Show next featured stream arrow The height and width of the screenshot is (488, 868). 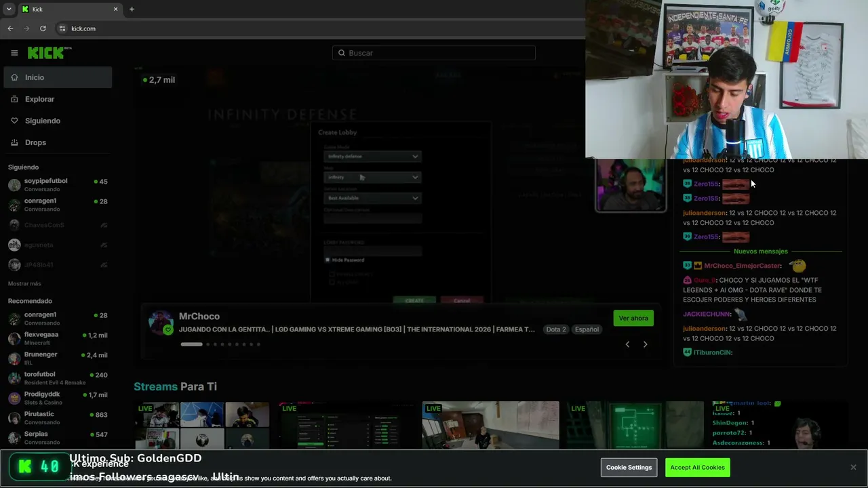(x=645, y=344)
